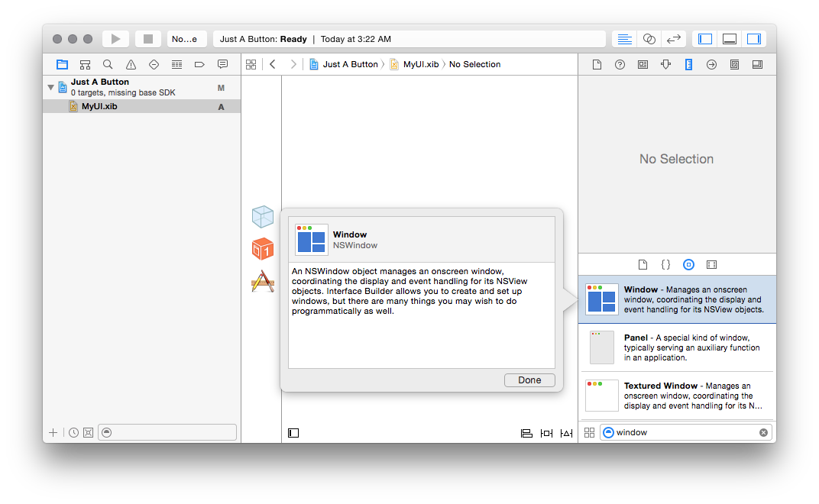Open the Pin constraints menu
819x504 pixels.
click(x=546, y=433)
